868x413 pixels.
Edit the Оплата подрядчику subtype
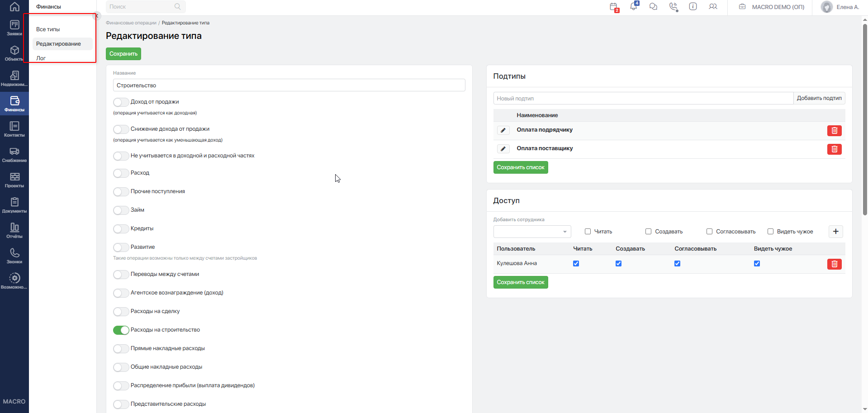503,130
